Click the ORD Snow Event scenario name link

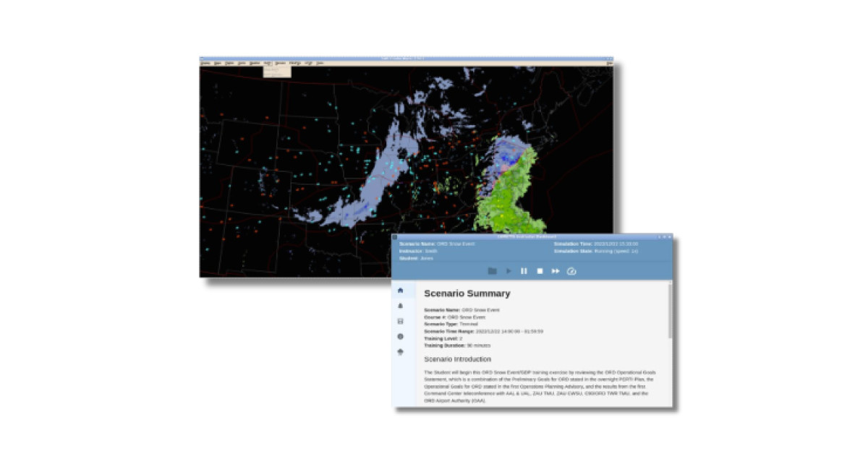[x=456, y=243]
